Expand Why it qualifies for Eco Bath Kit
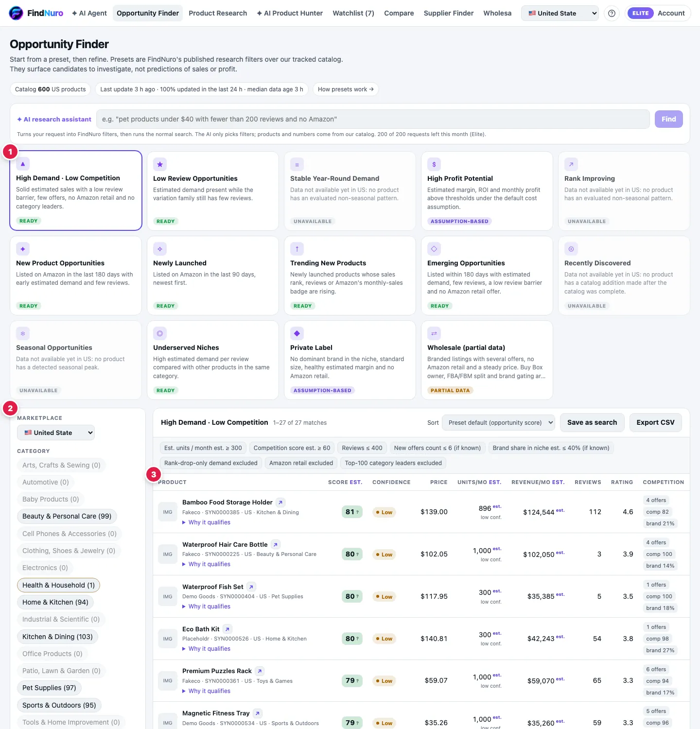 point(206,649)
